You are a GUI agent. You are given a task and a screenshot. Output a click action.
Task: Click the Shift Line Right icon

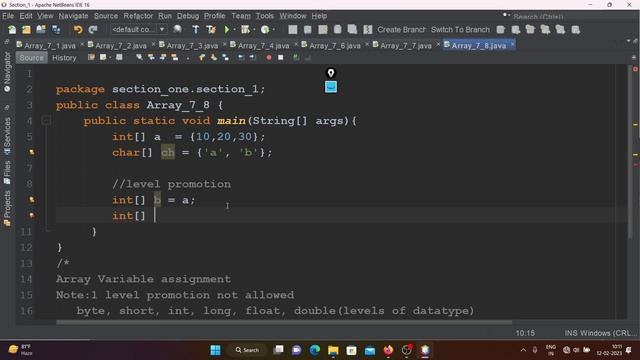point(253,58)
